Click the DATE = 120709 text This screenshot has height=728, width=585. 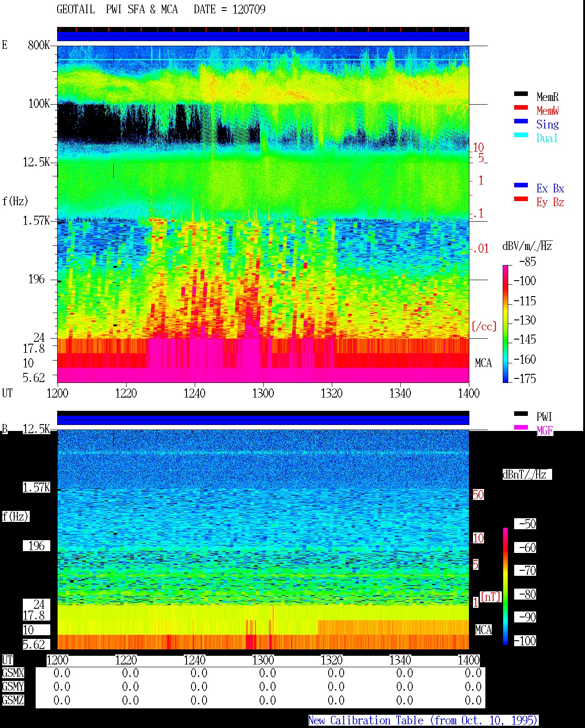(229, 10)
